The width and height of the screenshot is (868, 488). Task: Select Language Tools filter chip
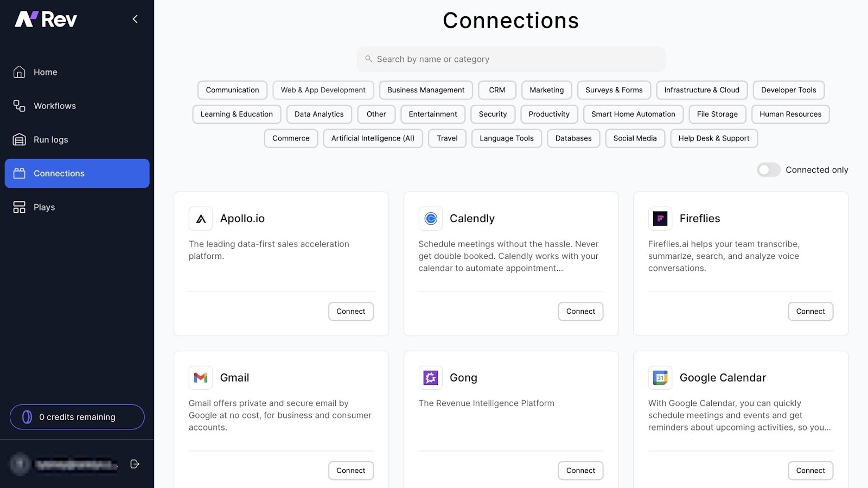click(x=507, y=138)
